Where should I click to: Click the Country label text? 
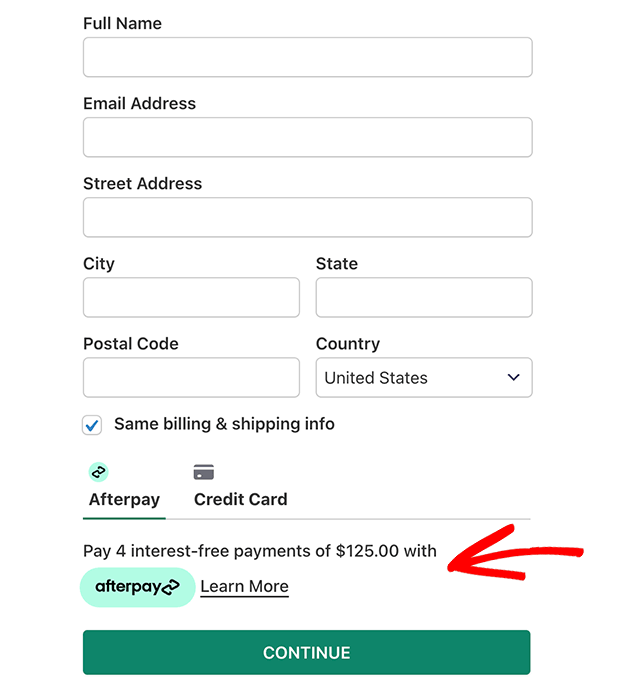click(x=348, y=344)
